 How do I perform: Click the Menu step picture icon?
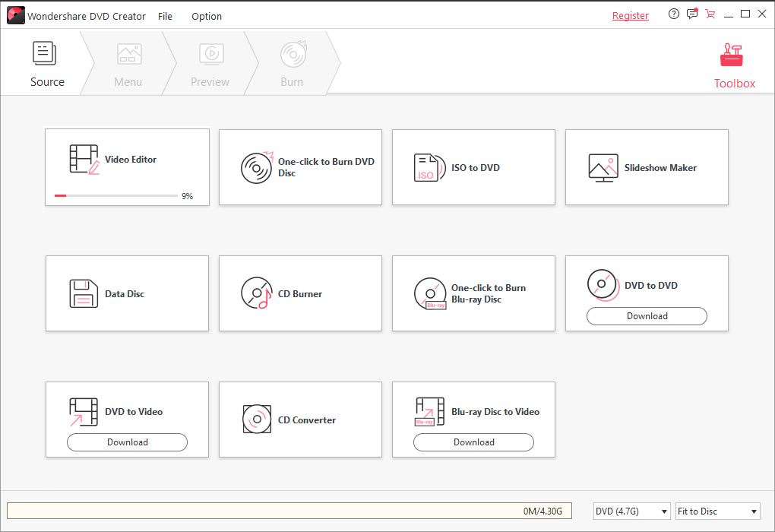point(129,54)
